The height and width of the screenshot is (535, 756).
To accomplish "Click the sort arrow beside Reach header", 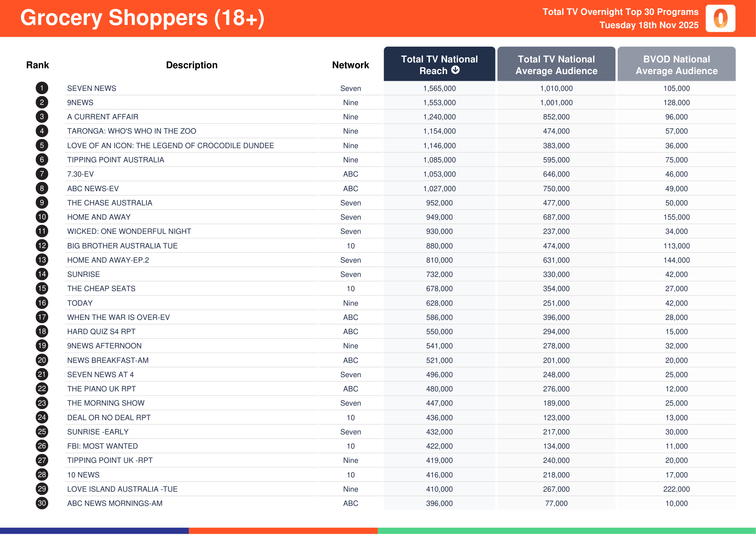I will 455,70.
